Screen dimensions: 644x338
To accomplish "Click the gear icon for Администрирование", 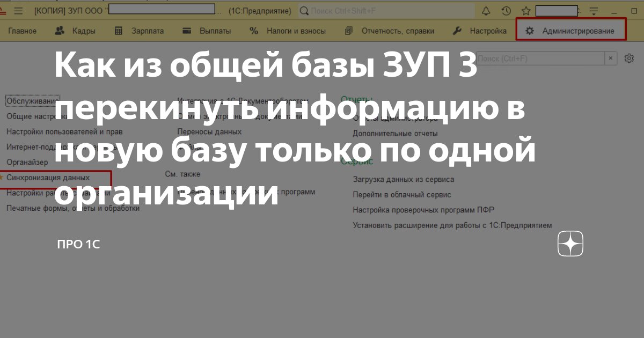I will (x=530, y=31).
